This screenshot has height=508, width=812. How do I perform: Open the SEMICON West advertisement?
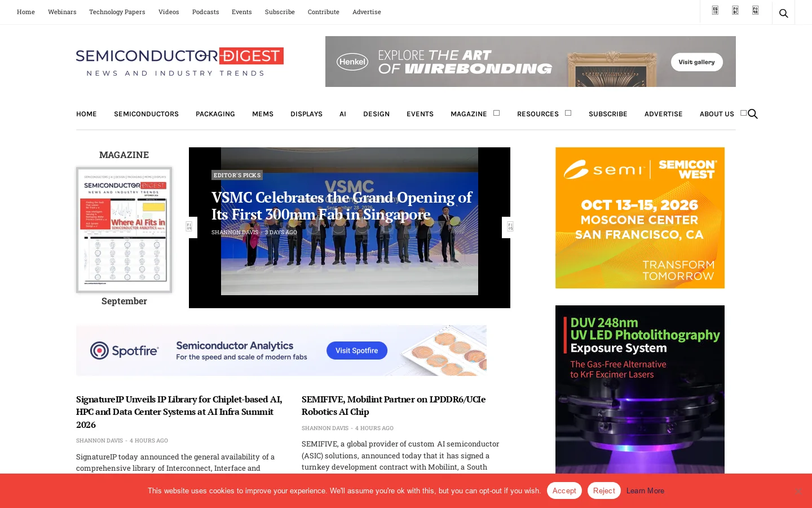(640, 218)
